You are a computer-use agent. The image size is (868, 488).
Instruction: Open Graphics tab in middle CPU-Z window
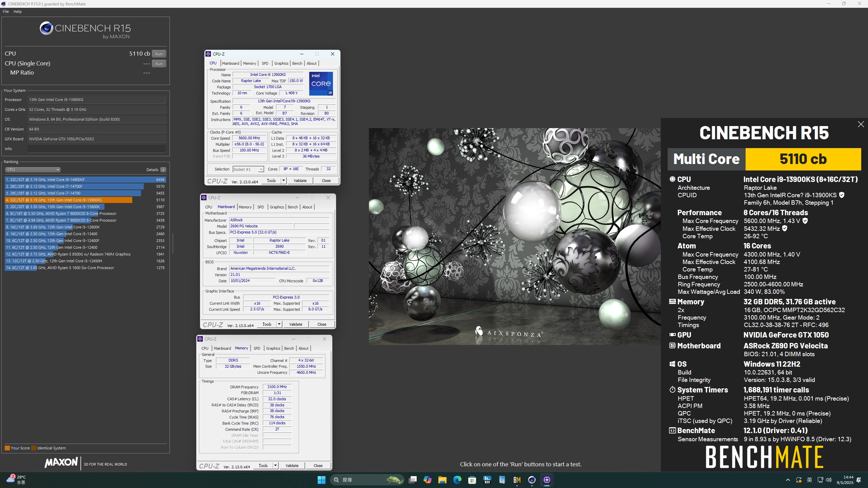click(277, 207)
